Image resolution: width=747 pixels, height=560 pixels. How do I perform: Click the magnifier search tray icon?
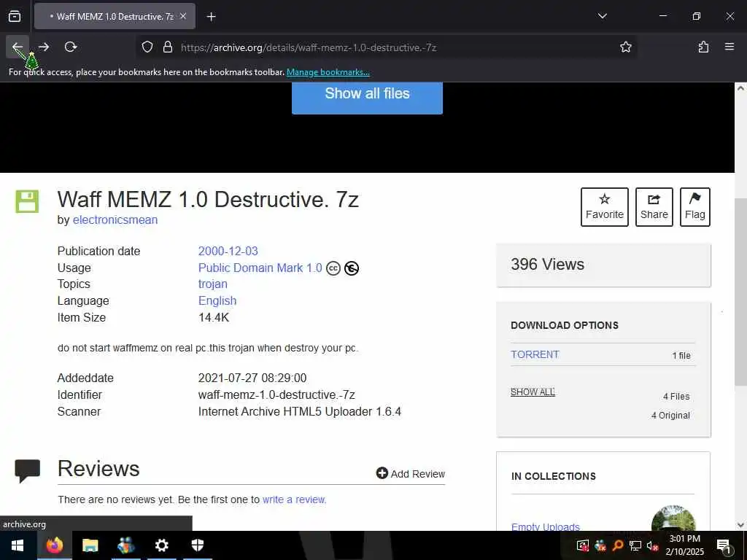(x=617, y=545)
